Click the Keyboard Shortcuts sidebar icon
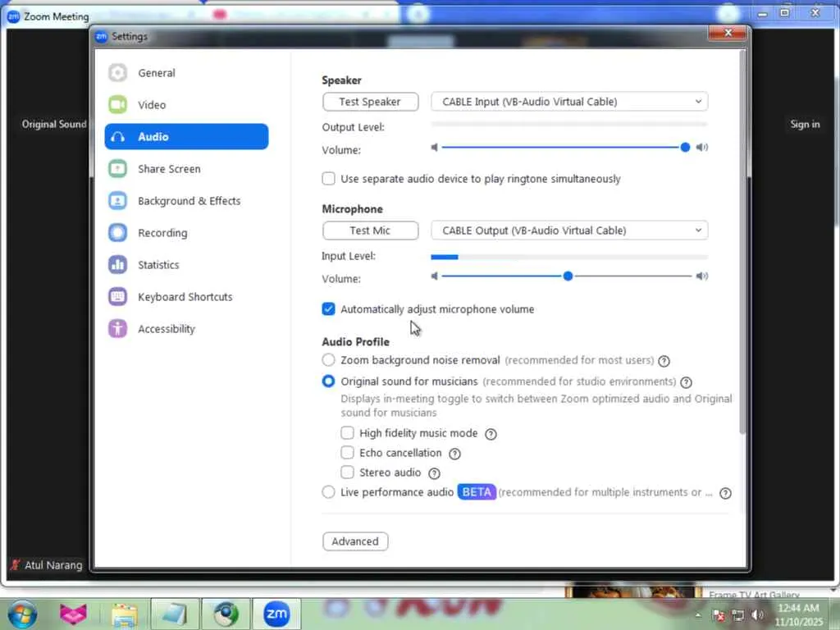The width and height of the screenshot is (840, 630). point(117,297)
